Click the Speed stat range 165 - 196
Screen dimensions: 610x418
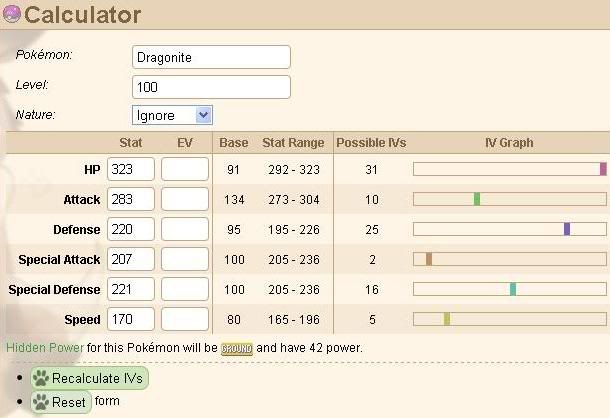[x=294, y=320]
